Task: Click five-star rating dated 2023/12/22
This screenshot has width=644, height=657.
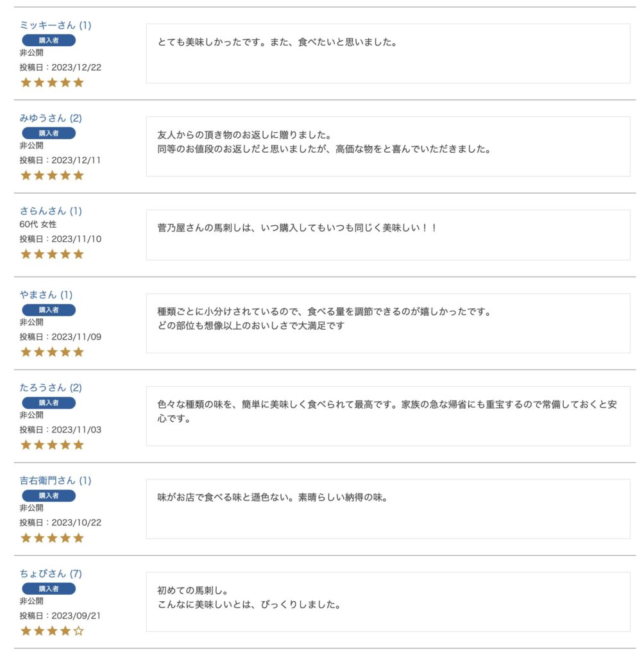Action: [53, 83]
